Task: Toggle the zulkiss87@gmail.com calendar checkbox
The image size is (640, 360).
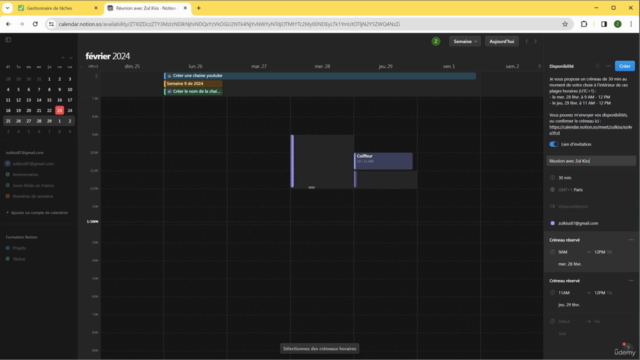Action: tap(7, 164)
